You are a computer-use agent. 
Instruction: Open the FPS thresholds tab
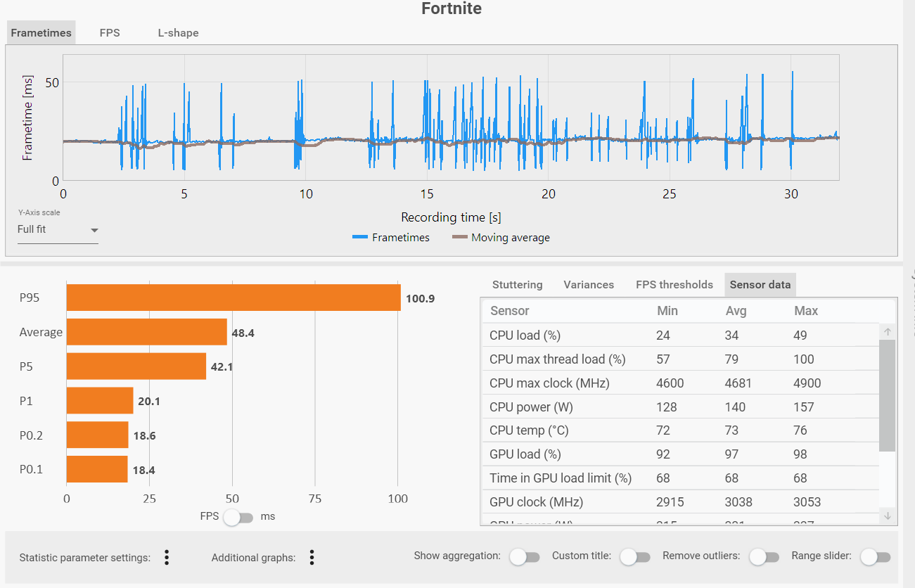coord(674,285)
